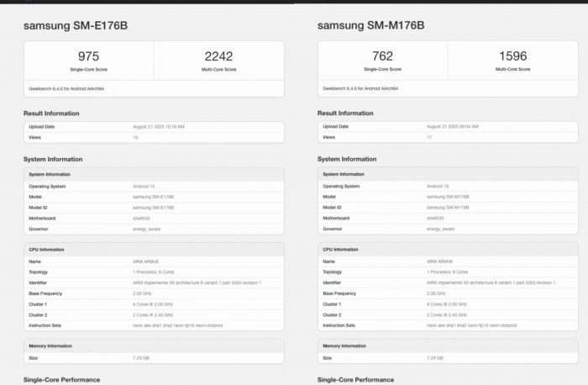Click Operating System value in SM-E176B table

coord(144,187)
